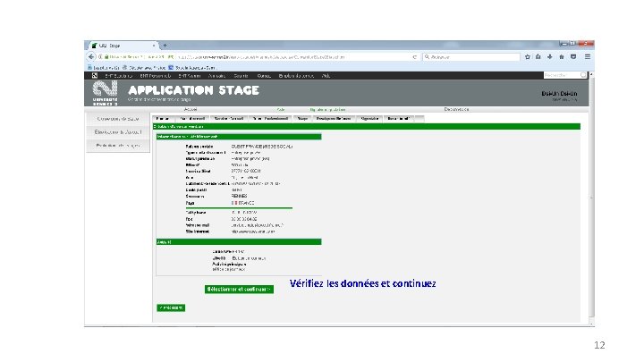This screenshot has width=644, height=362.
Task: Click the ENT home icon in the black bar
Action: 95,75
